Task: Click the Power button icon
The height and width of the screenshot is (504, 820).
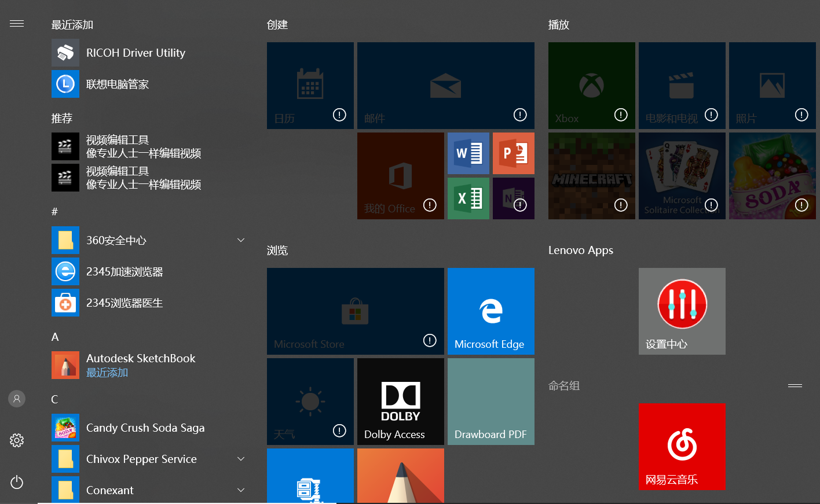Action: click(17, 482)
